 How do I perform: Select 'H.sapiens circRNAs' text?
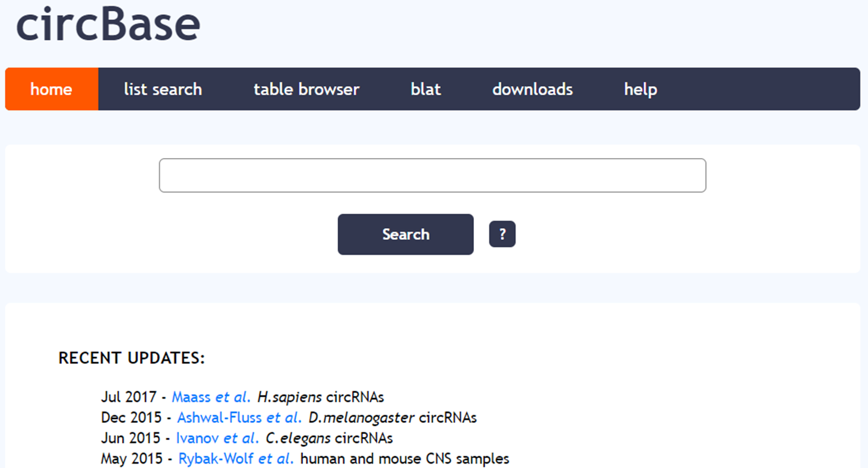(x=321, y=397)
